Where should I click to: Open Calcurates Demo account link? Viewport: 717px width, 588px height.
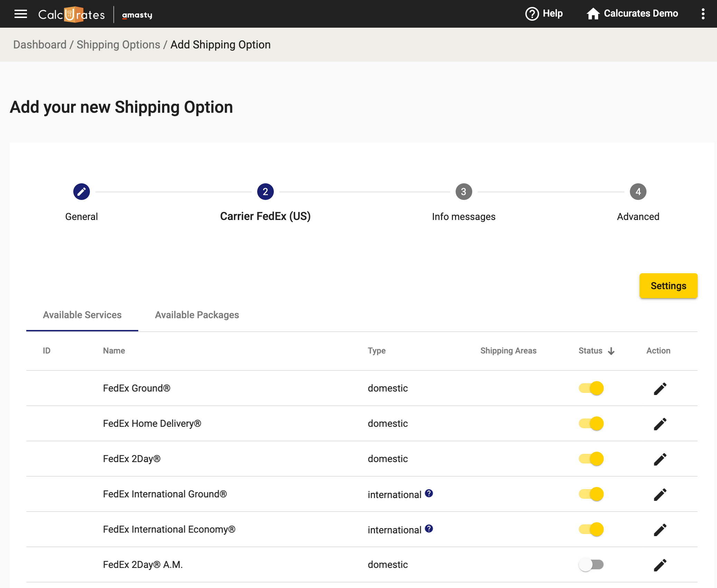641,13
